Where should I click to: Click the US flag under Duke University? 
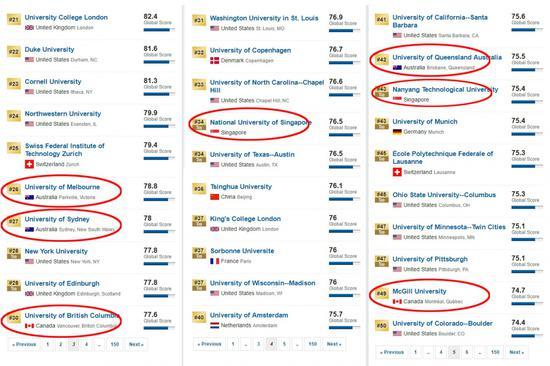coord(29,60)
